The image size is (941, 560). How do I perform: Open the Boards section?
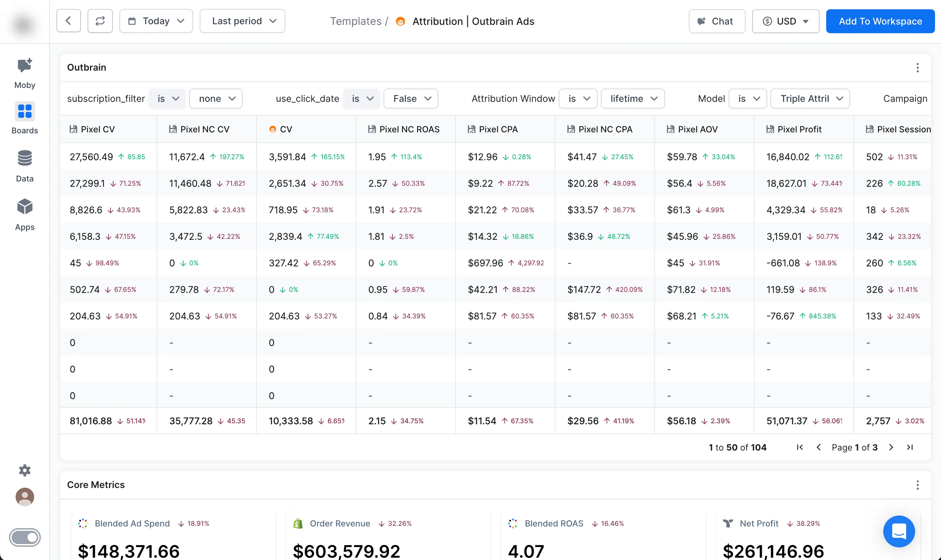[x=25, y=118]
